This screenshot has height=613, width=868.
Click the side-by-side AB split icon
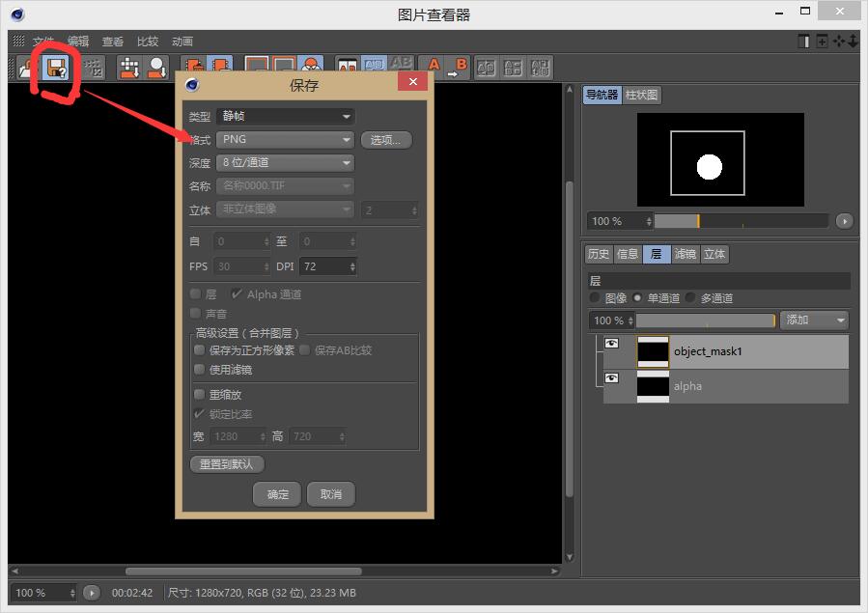pyautogui.click(x=486, y=68)
